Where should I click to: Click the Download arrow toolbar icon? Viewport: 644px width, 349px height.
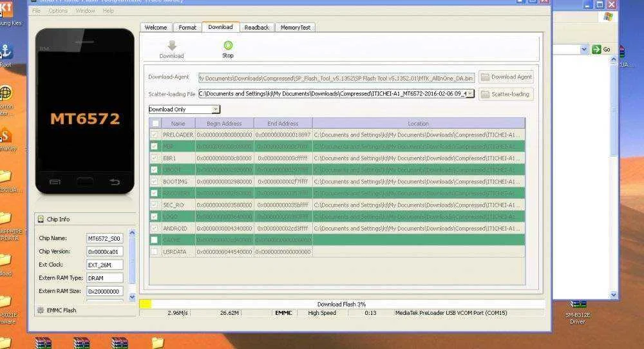pos(172,46)
